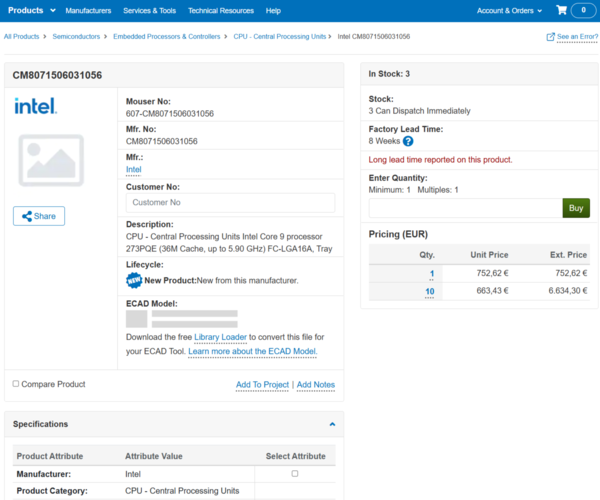
Task: Select the Manufacturer Intel attribute checkbox
Action: [x=295, y=474]
